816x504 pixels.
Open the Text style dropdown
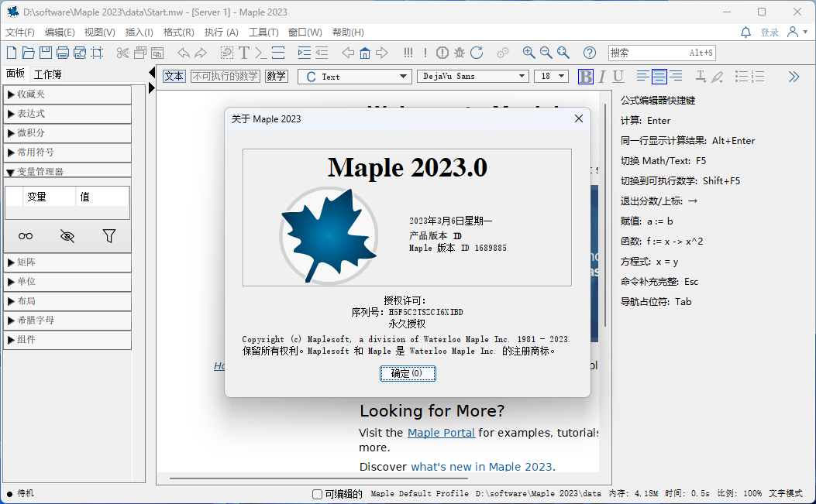point(355,77)
